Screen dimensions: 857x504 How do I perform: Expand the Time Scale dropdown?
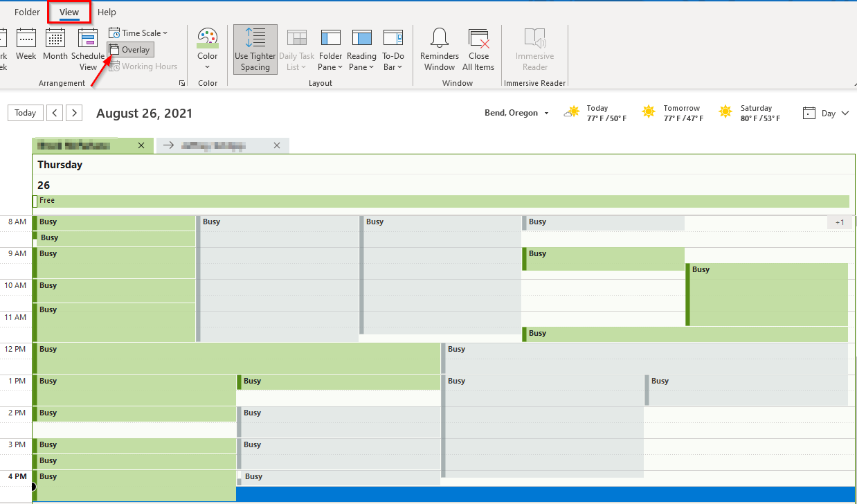138,33
